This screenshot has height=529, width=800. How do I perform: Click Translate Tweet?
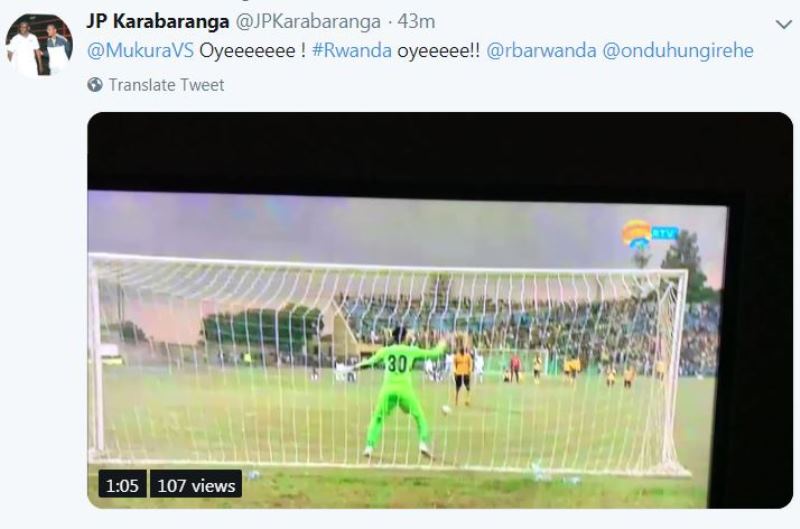click(x=166, y=85)
